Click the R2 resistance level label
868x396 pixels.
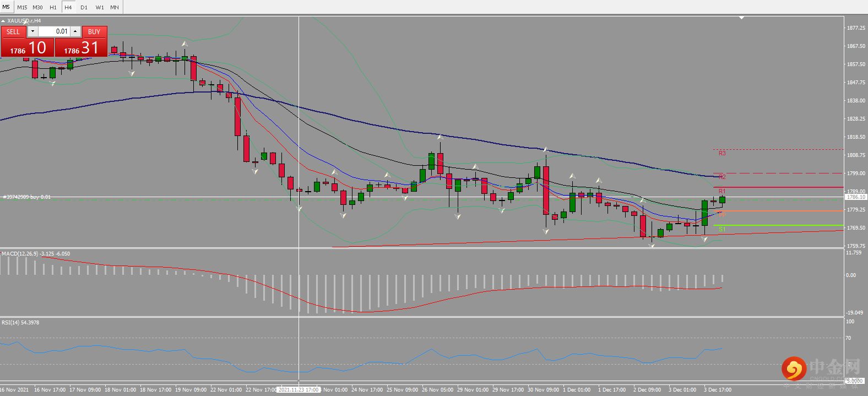click(x=722, y=177)
